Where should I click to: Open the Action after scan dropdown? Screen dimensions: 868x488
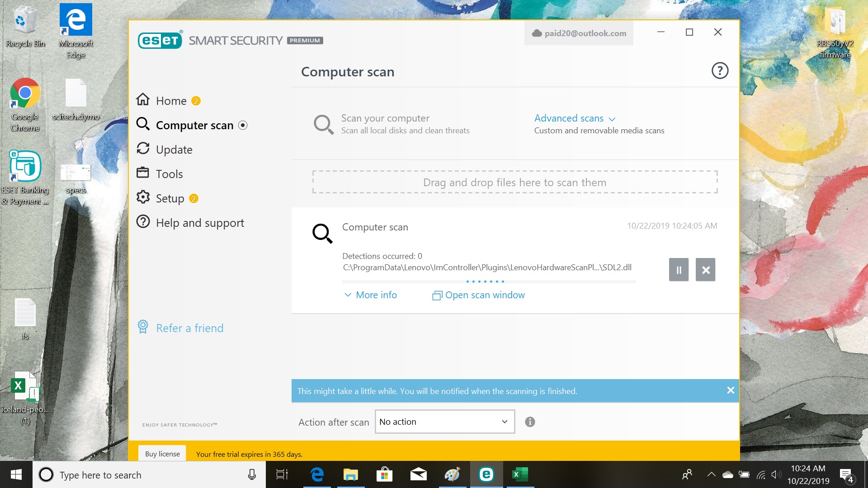click(x=445, y=422)
